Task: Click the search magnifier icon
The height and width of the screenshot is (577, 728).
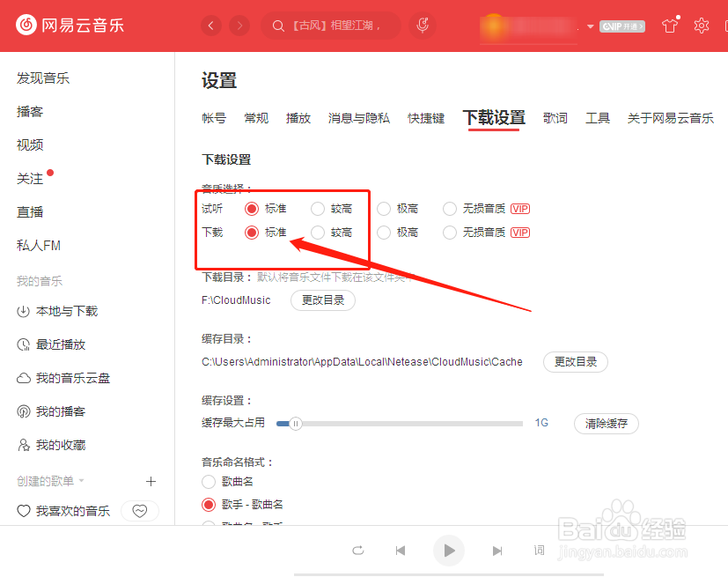Action: click(x=278, y=26)
